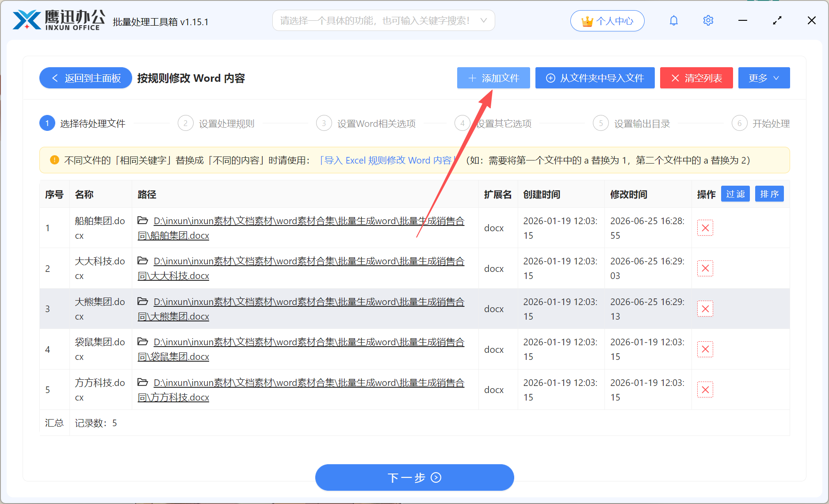Click the orange warning icon in the tip banner
Screen dimensions: 829x504
54,160
